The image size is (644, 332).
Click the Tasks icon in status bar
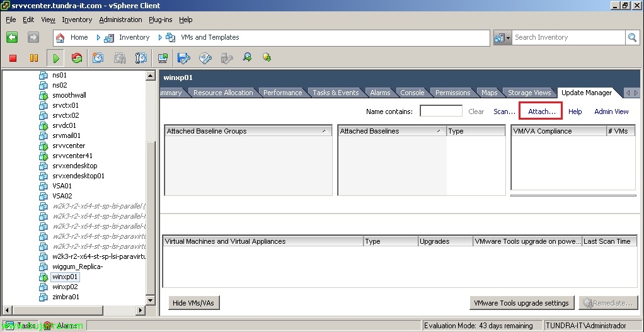pyautogui.click(x=8, y=326)
